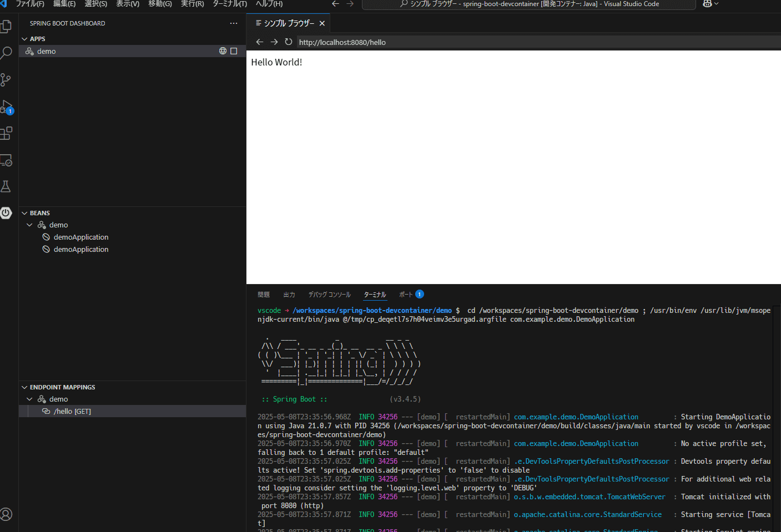This screenshot has height=532, width=781.
Task: Open the Search view
Action: 7,53
